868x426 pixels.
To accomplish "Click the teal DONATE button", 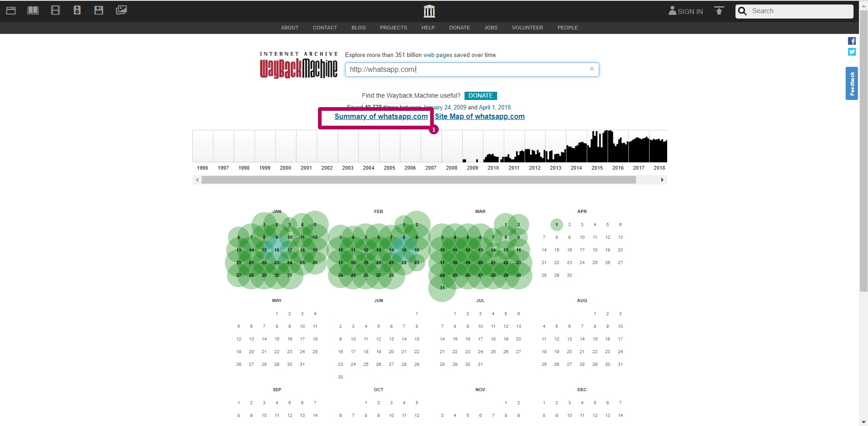I will [x=480, y=96].
